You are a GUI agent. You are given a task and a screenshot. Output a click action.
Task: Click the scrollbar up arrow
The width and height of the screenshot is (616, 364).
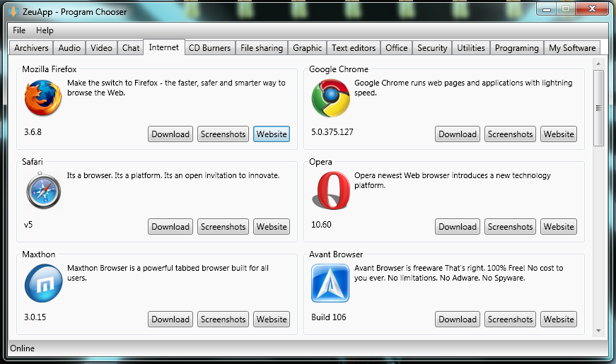tap(598, 63)
